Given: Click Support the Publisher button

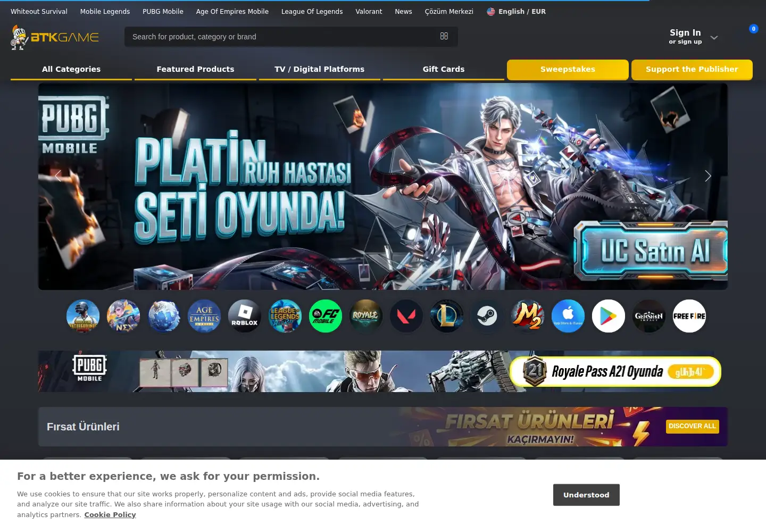Looking at the screenshot, I should click(692, 70).
